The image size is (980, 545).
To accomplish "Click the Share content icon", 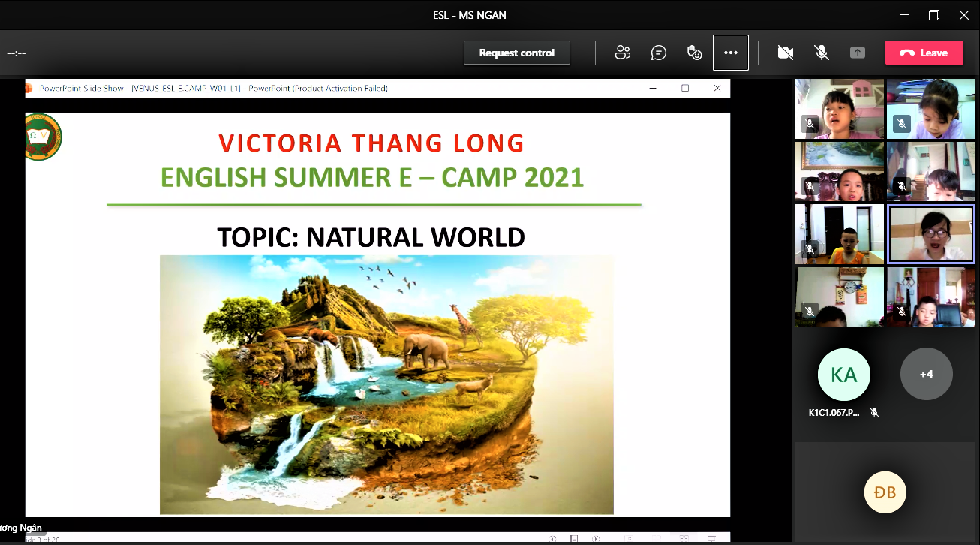I will [x=857, y=53].
